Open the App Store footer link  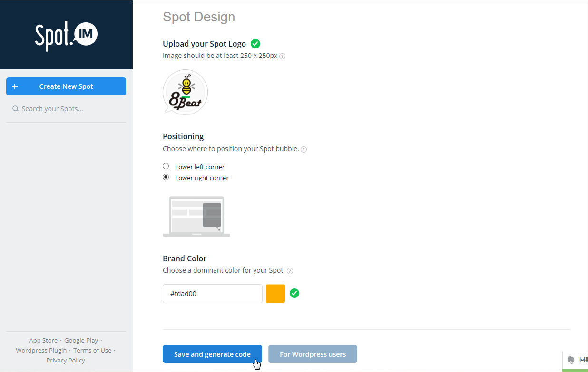43,340
